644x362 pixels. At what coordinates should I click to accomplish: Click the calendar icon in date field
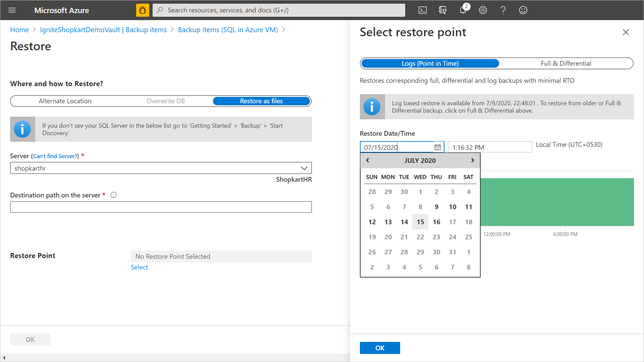coord(438,147)
